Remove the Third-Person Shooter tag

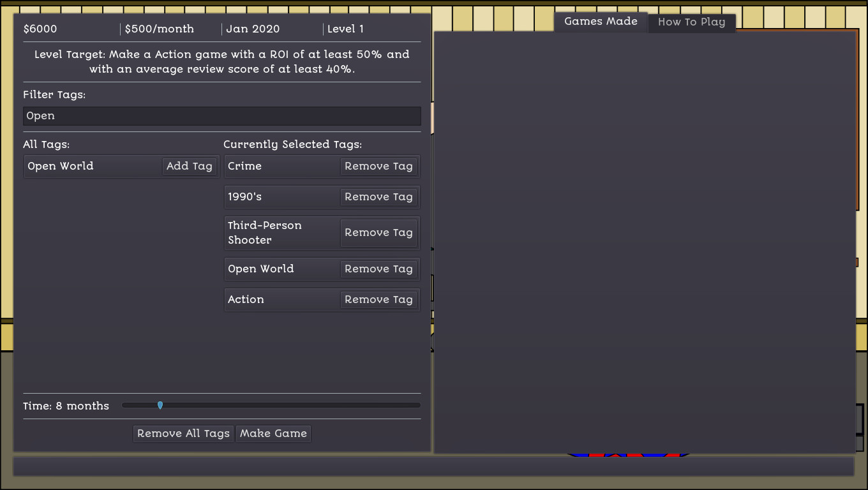pos(378,233)
